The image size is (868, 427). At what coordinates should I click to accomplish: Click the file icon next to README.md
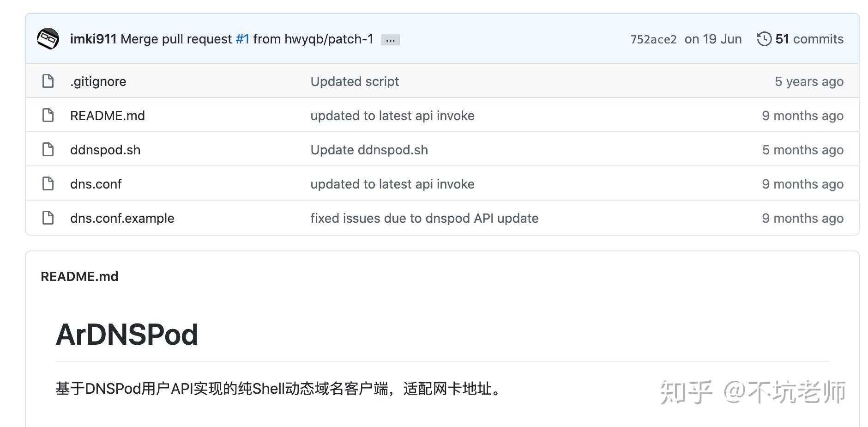coord(48,115)
